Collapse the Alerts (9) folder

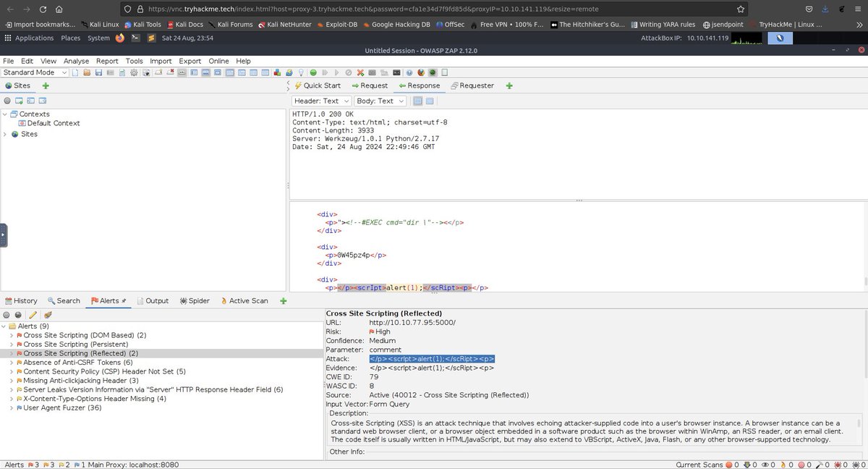pyautogui.click(x=3, y=326)
